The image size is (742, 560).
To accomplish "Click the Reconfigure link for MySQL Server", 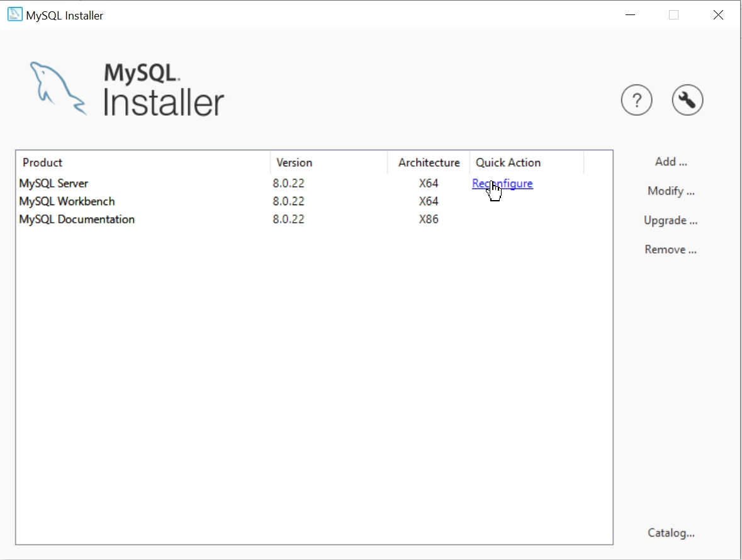I will pyautogui.click(x=502, y=184).
